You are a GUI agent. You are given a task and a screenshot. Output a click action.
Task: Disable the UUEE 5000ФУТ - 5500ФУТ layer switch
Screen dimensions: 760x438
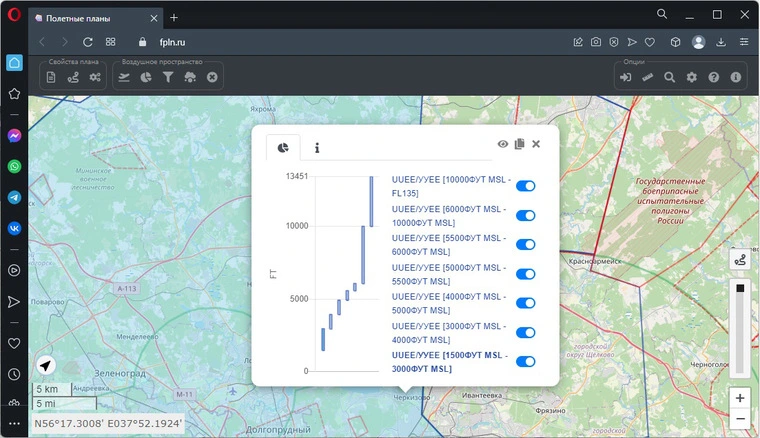click(525, 273)
